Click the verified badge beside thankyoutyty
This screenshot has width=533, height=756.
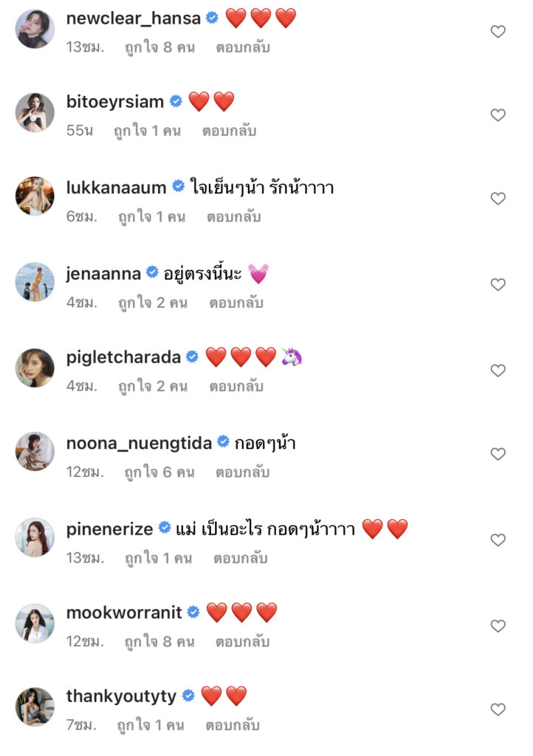pos(188,695)
